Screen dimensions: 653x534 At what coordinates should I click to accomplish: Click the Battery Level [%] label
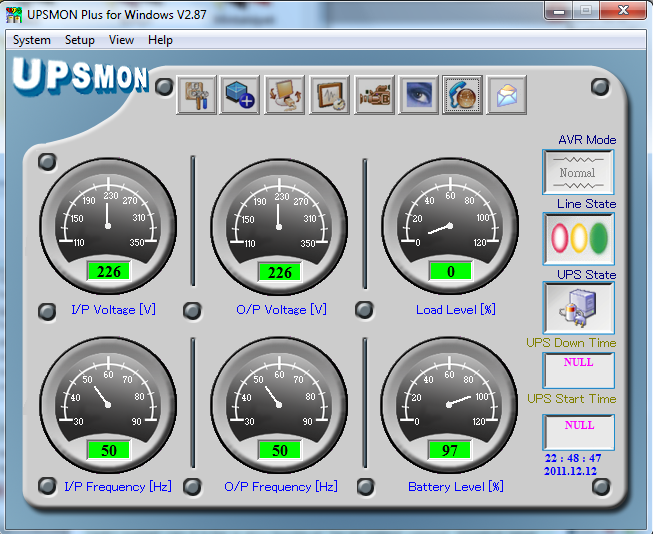(456, 487)
